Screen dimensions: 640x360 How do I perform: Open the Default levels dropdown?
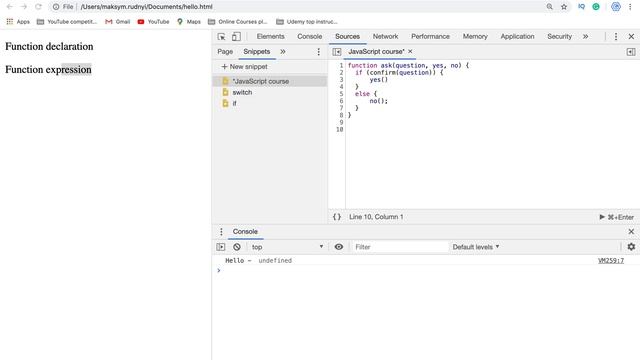pos(476,247)
